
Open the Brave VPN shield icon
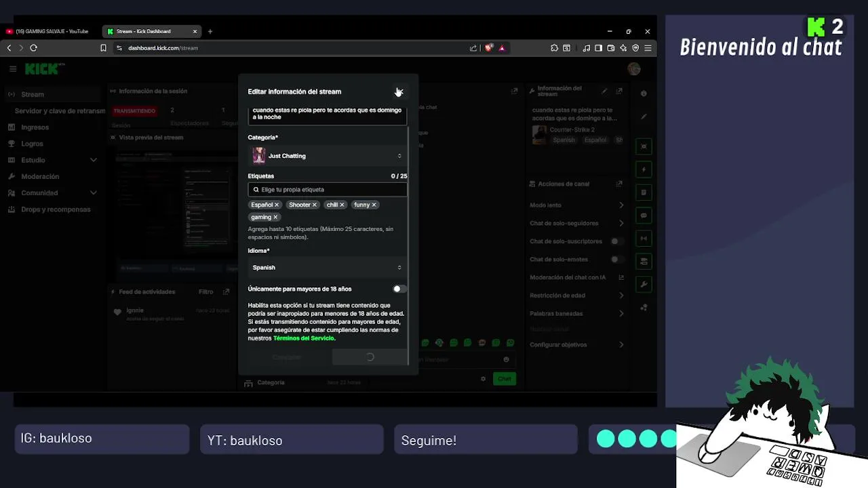(635, 48)
